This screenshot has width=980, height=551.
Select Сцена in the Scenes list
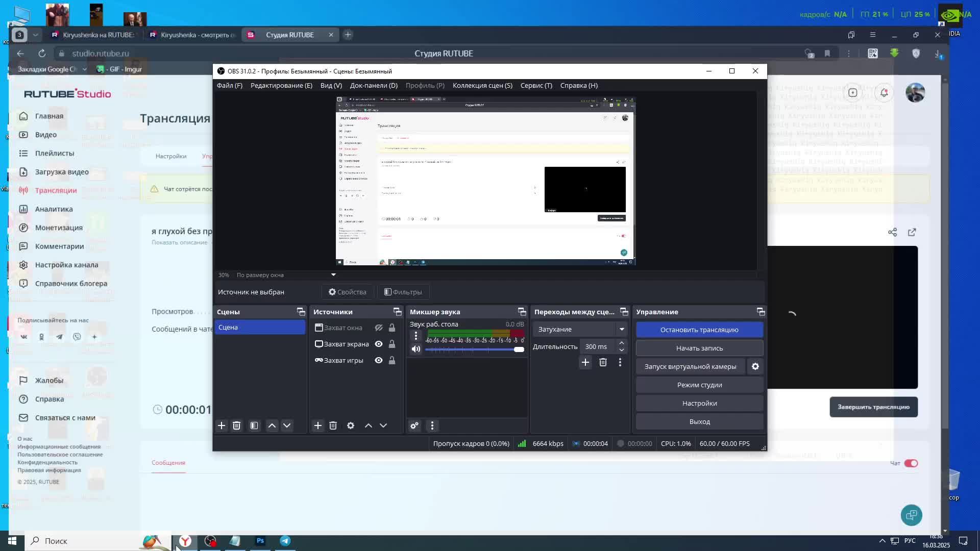[x=260, y=327]
